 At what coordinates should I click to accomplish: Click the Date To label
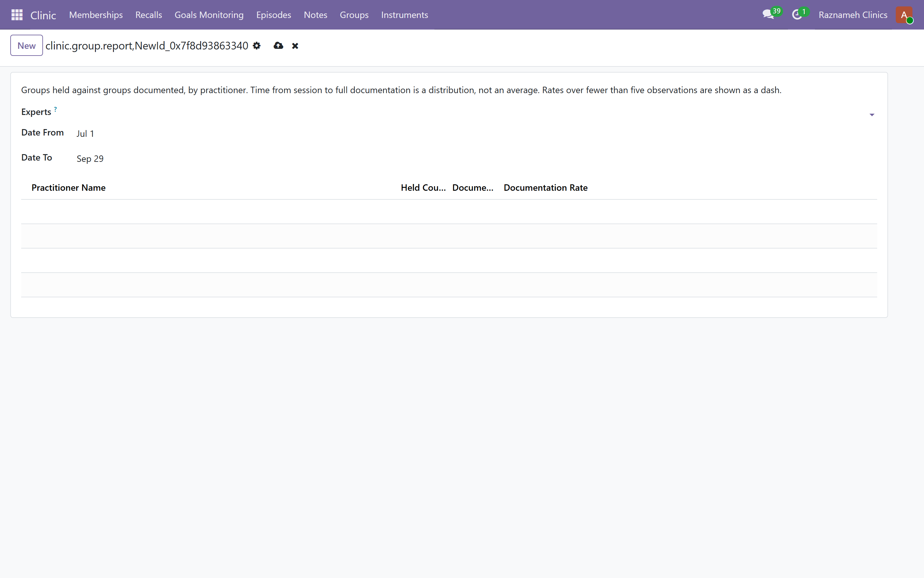(37, 157)
